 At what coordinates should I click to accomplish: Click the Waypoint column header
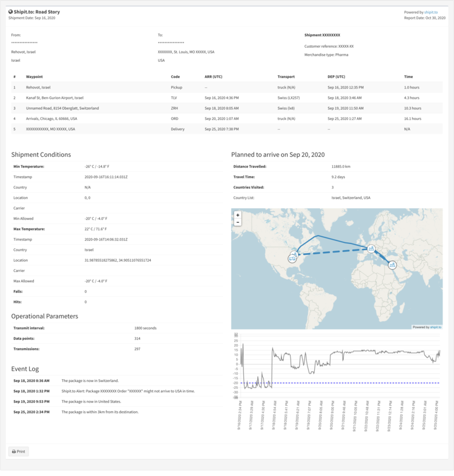(35, 77)
